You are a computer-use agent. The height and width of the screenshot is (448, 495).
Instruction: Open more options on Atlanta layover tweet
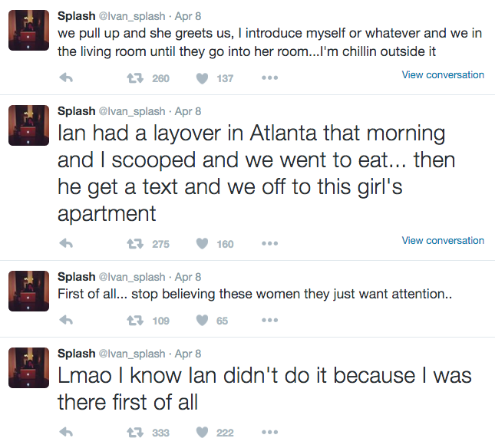coord(269,243)
